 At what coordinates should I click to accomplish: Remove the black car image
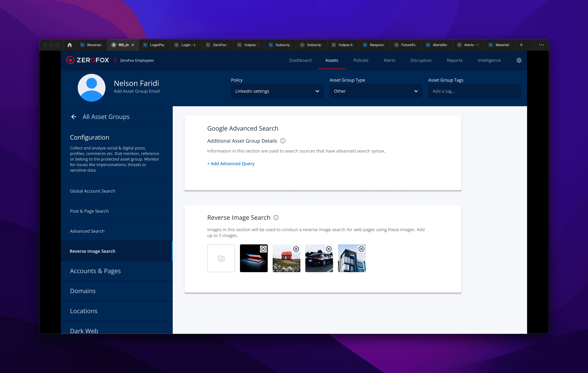(x=329, y=249)
